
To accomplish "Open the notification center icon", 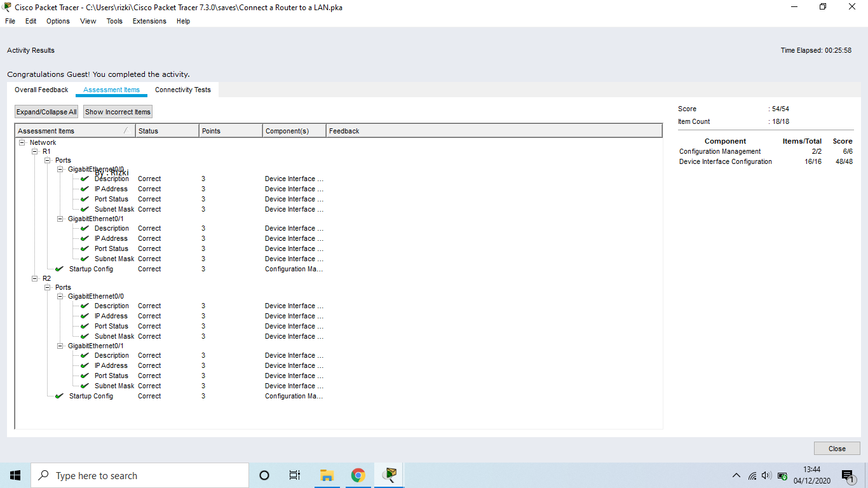I will 848,475.
